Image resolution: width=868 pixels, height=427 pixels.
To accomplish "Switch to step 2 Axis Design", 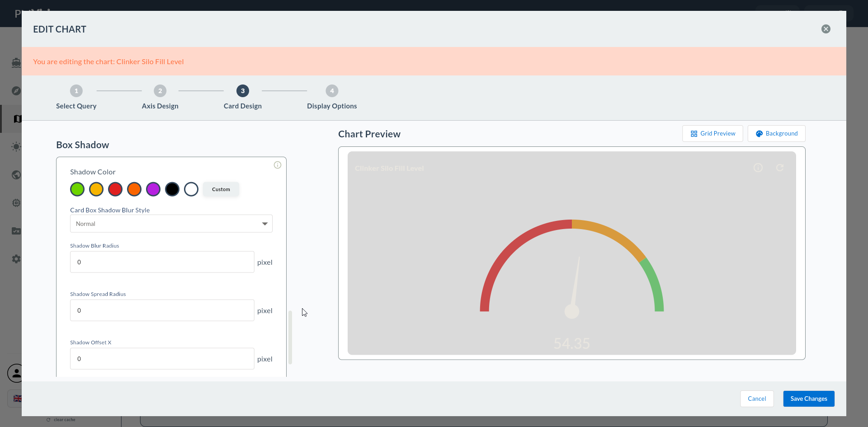I will click(160, 97).
